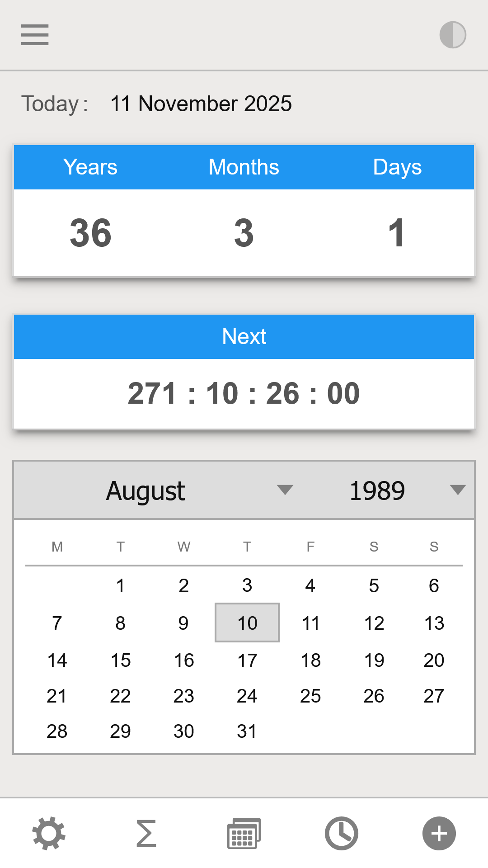
Task: Click the arrow next to August
Action: click(x=285, y=490)
